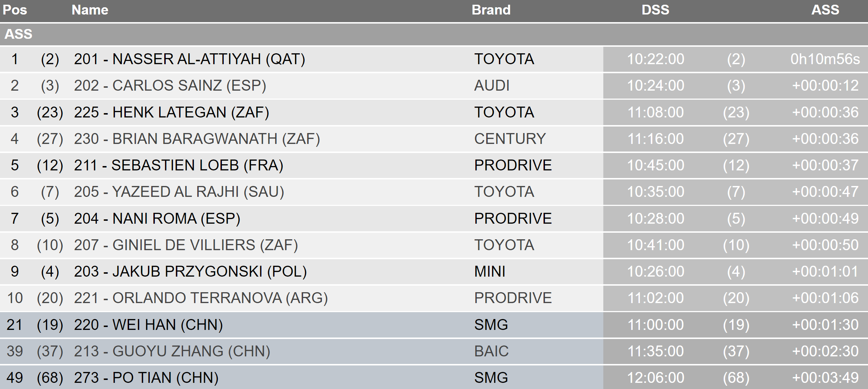Click Po Tian's +00:03:49 time
The height and width of the screenshot is (389, 868).
coord(825,378)
